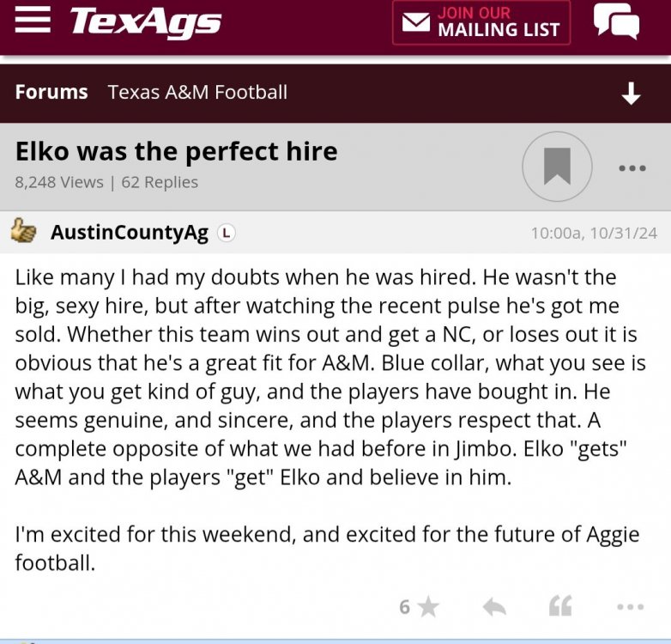Open thread options three-dot menu
The image size is (671, 644).
632,168
